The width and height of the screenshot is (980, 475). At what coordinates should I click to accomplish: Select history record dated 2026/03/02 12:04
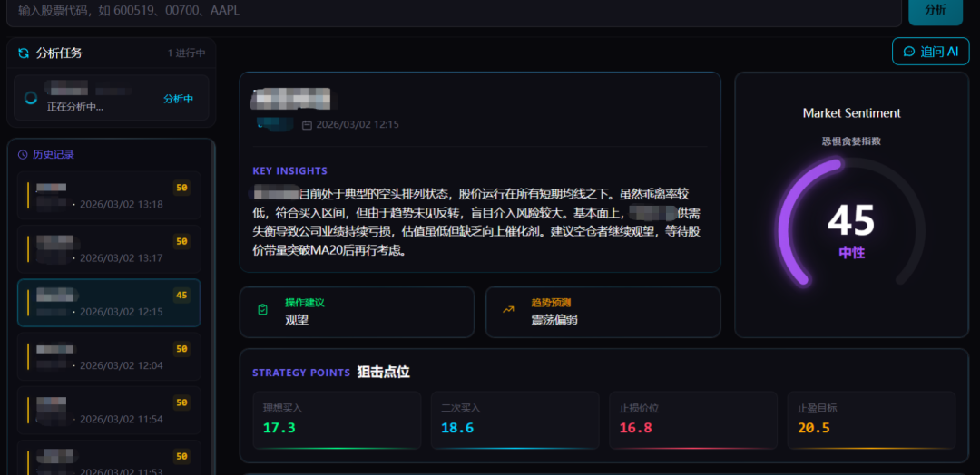click(x=109, y=356)
